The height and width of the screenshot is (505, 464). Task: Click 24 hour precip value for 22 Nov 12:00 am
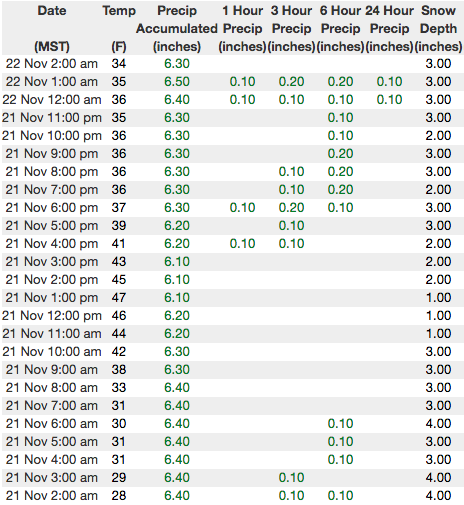click(389, 99)
